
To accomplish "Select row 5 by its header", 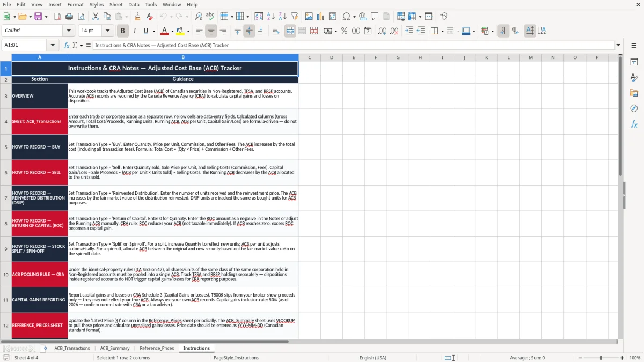I will [6, 147].
